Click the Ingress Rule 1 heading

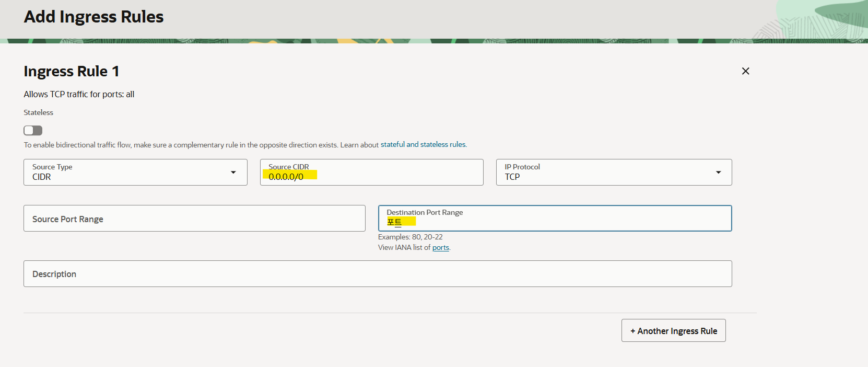(x=72, y=71)
